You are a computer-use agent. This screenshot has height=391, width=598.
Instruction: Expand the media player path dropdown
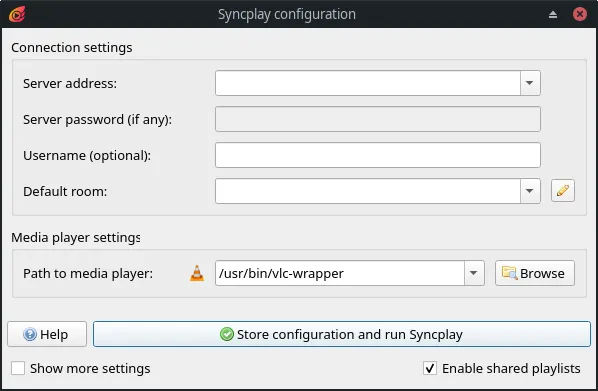pos(474,273)
